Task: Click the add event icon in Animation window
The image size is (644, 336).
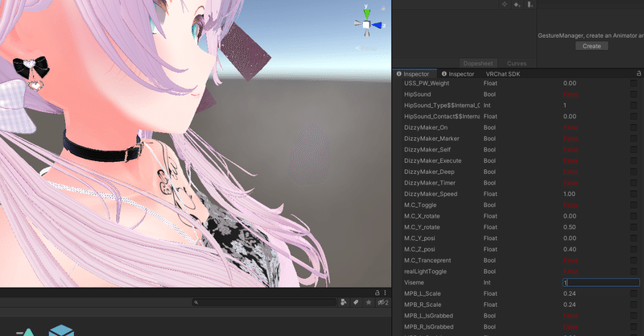Action: pos(530,5)
